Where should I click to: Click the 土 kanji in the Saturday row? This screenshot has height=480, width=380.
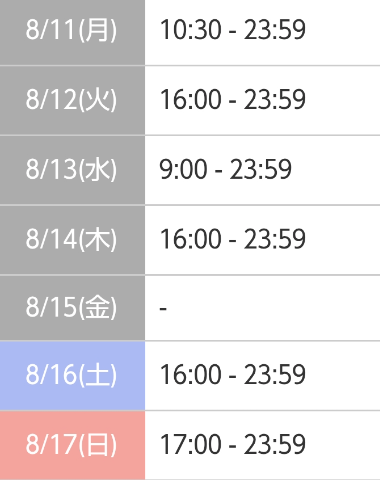[97, 374]
